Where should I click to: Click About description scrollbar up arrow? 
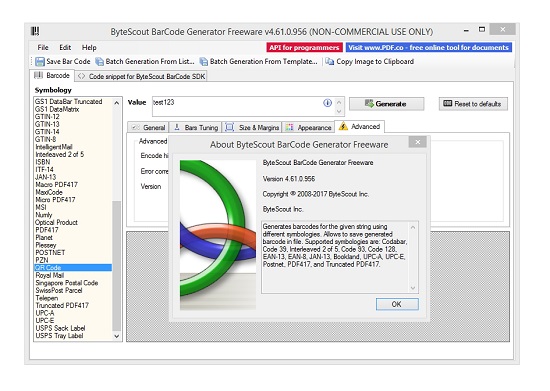pyautogui.click(x=413, y=227)
